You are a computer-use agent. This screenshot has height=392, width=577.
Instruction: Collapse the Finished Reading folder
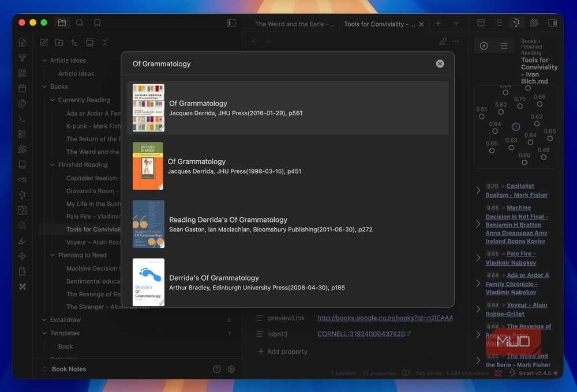(x=53, y=165)
